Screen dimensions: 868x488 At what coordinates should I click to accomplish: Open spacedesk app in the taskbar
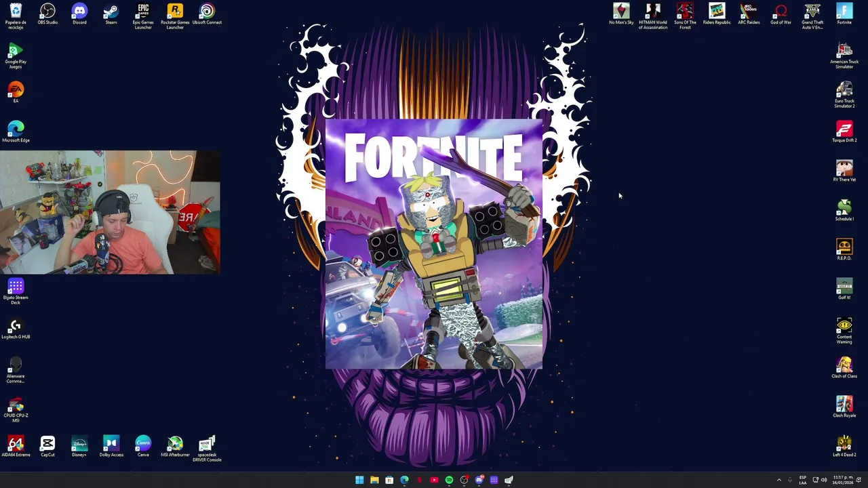point(509,480)
